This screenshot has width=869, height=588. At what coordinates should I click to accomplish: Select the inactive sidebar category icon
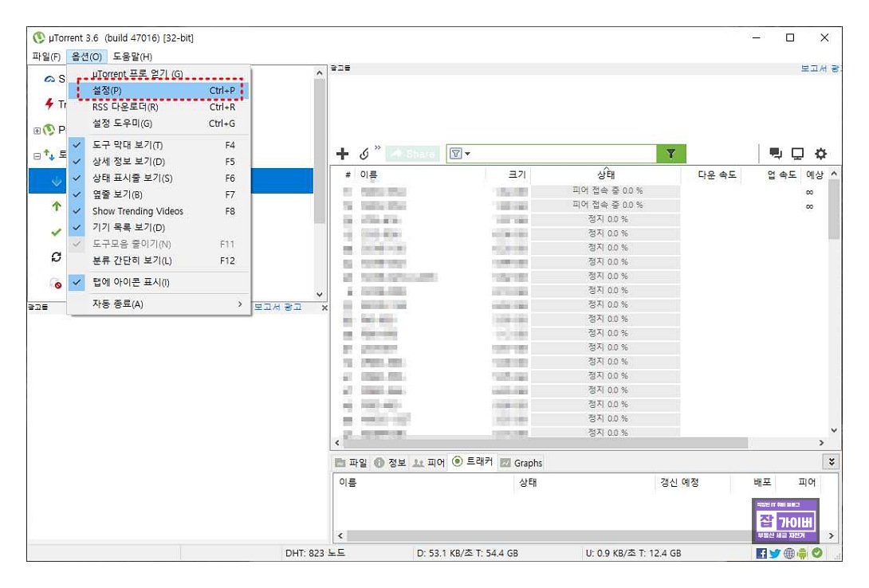[x=56, y=283]
